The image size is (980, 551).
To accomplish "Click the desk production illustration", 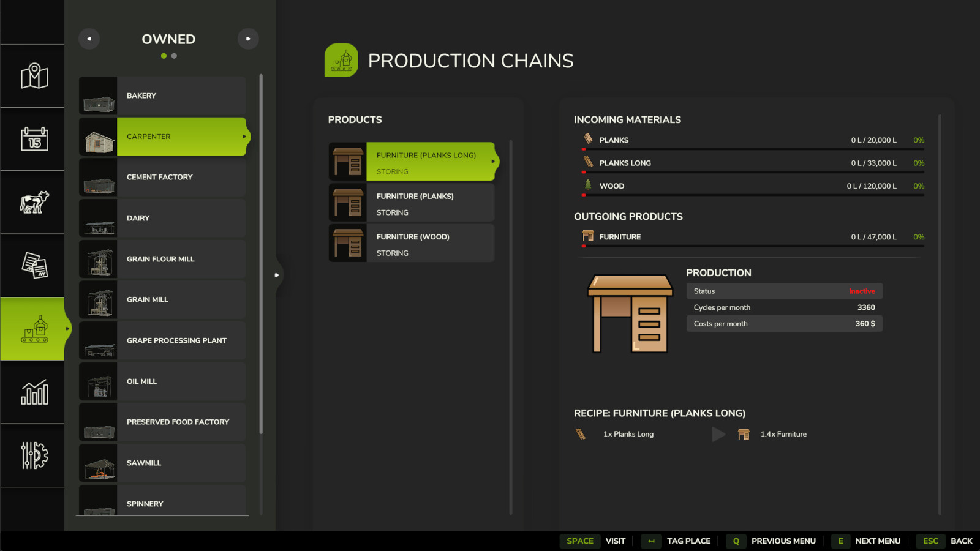I will coord(628,313).
